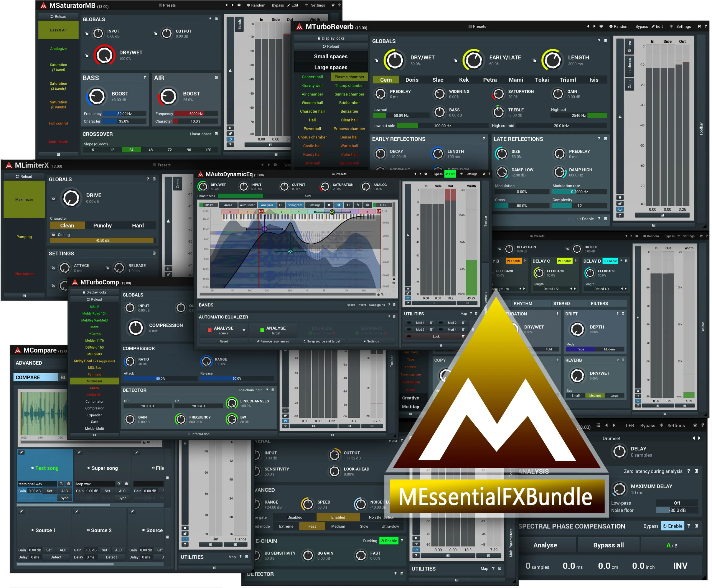The height and width of the screenshot is (588, 712).
Task: Click Reload in MSaturatorMB sidebar
Action: pyautogui.click(x=58, y=16)
